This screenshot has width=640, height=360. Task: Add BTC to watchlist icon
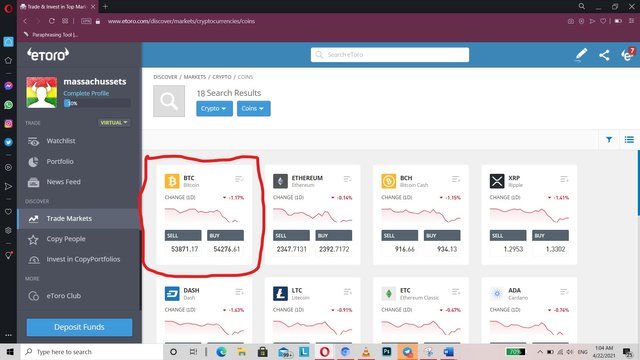click(239, 179)
